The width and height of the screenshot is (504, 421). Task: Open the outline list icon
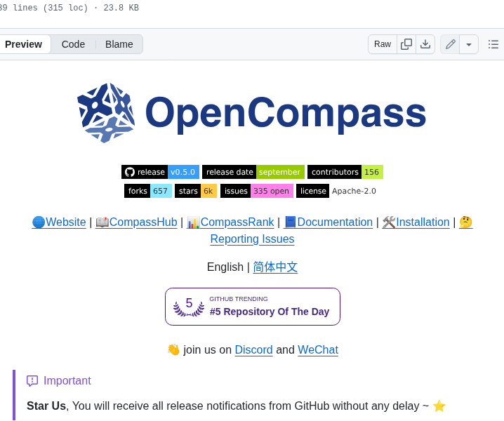point(493,44)
